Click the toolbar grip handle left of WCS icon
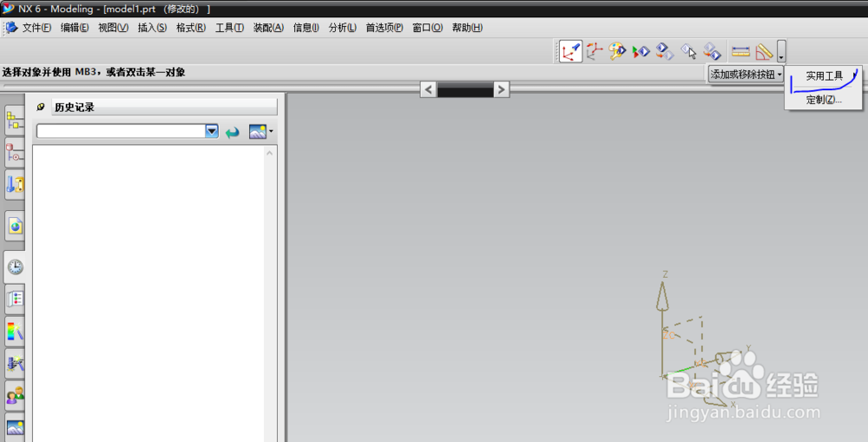 tap(556, 51)
